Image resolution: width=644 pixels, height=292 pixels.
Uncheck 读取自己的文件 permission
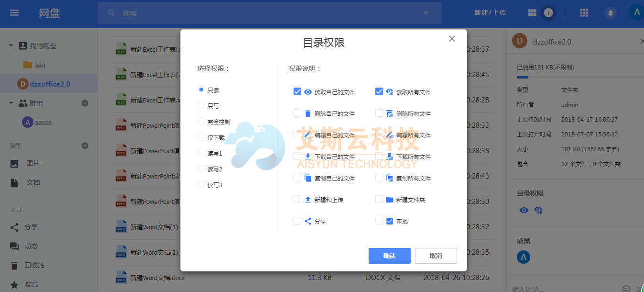coord(297,91)
